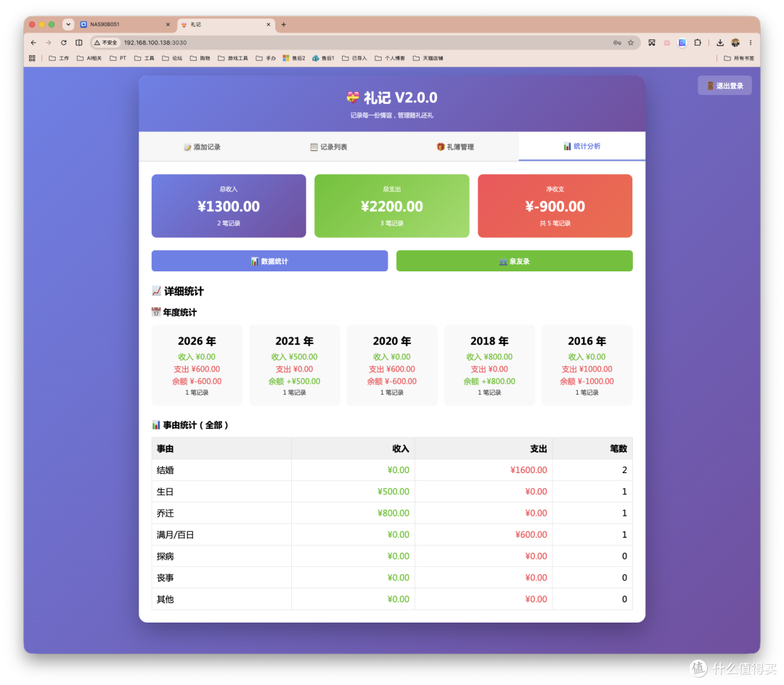Click the address bar URL 192.168.100.138:3030
Image resolution: width=784 pixels, height=685 pixels.
pyautogui.click(x=155, y=43)
